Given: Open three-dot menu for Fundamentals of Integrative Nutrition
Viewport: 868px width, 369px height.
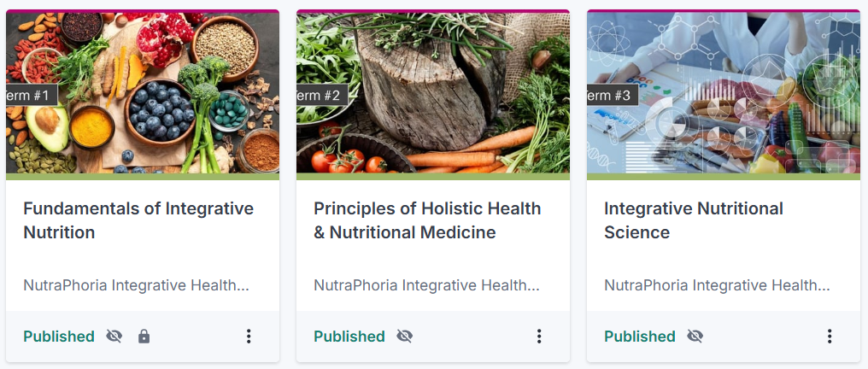Looking at the screenshot, I should click(249, 337).
